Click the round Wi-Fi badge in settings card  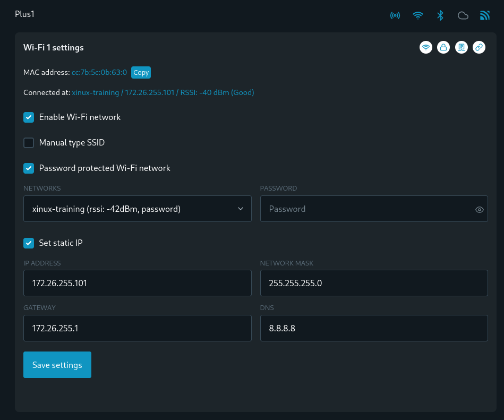(425, 47)
